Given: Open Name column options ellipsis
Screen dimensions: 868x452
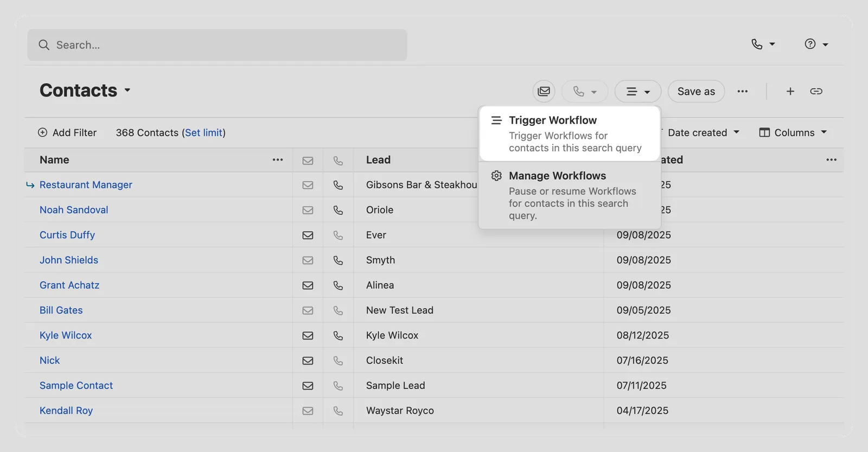Looking at the screenshot, I should (278, 160).
